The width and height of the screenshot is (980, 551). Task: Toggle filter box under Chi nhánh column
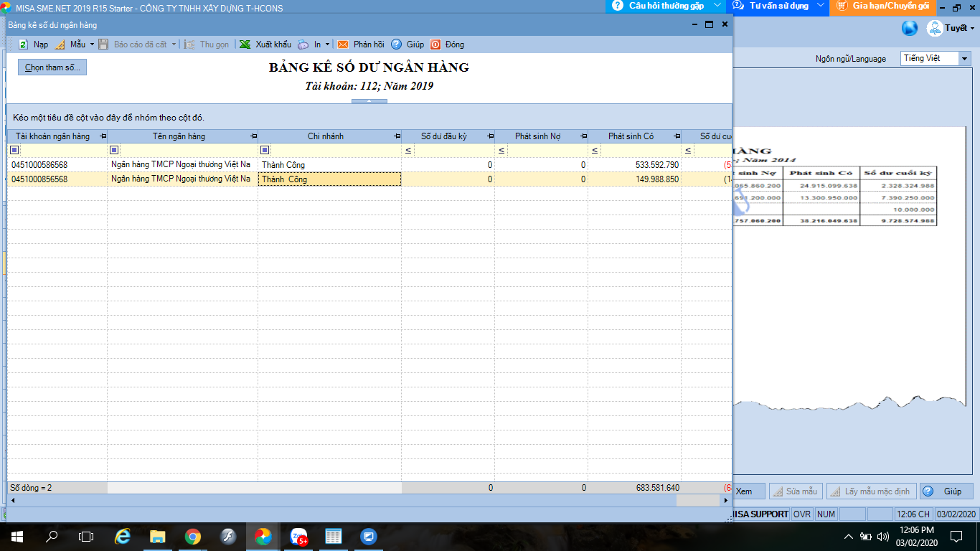(x=265, y=150)
